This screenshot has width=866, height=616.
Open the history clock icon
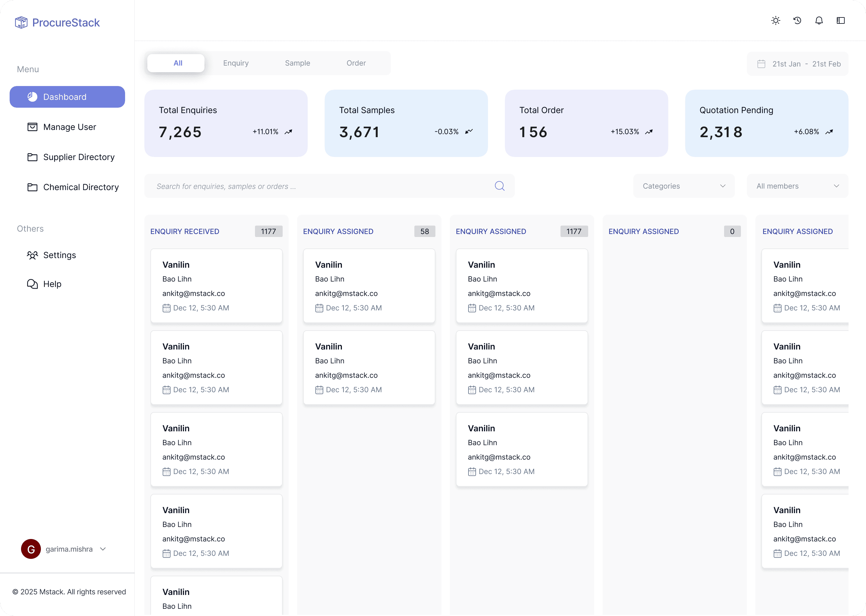pos(797,20)
